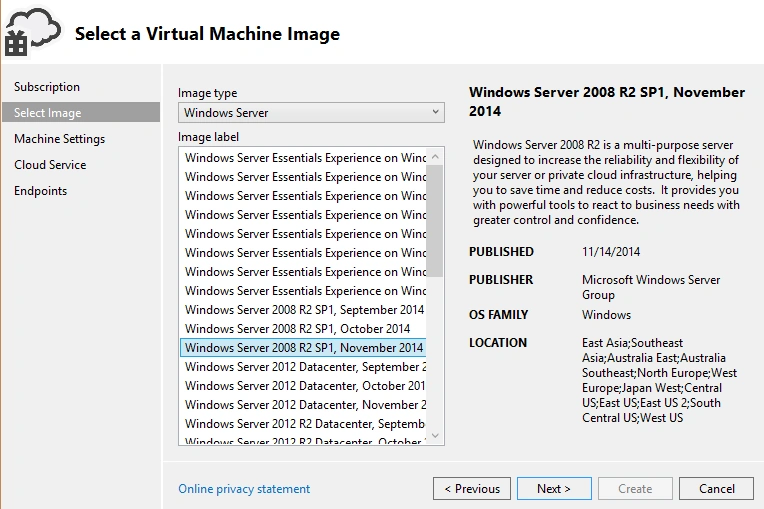Switch to the Cloud Service step
Image resolution: width=764 pixels, height=509 pixels.
pyautogui.click(x=50, y=165)
